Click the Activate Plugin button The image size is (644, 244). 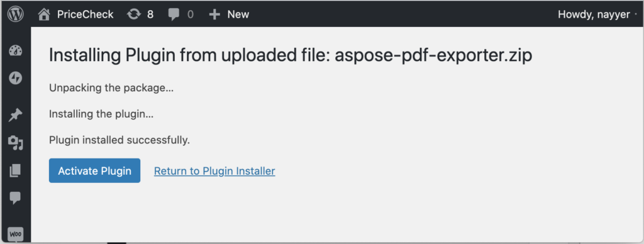point(94,170)
